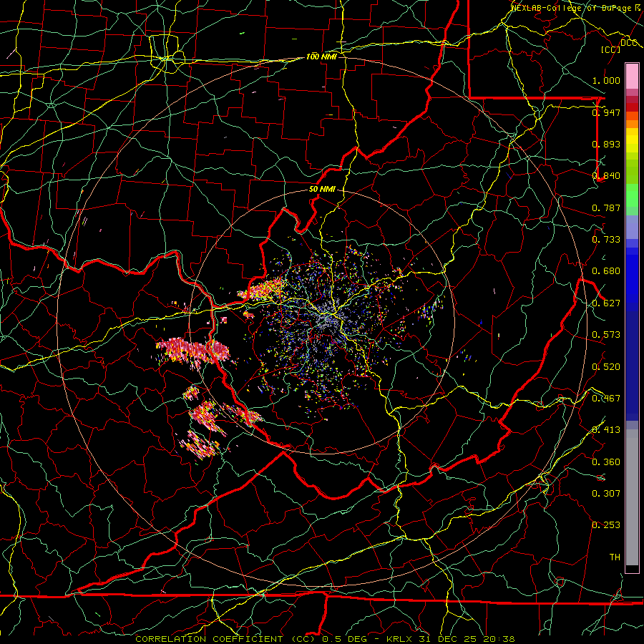Click the 0.413 legend value
The image size is (644, 644).
pos(606,430)
